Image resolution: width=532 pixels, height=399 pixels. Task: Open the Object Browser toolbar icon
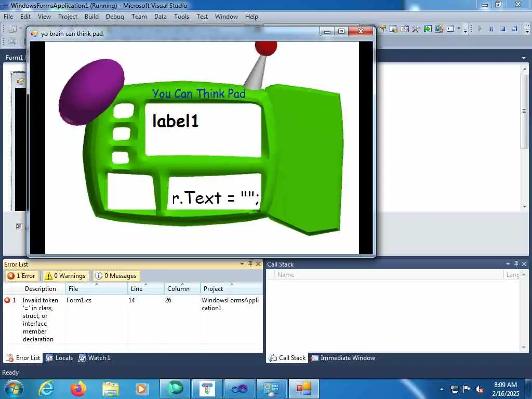tap(404, 29)
